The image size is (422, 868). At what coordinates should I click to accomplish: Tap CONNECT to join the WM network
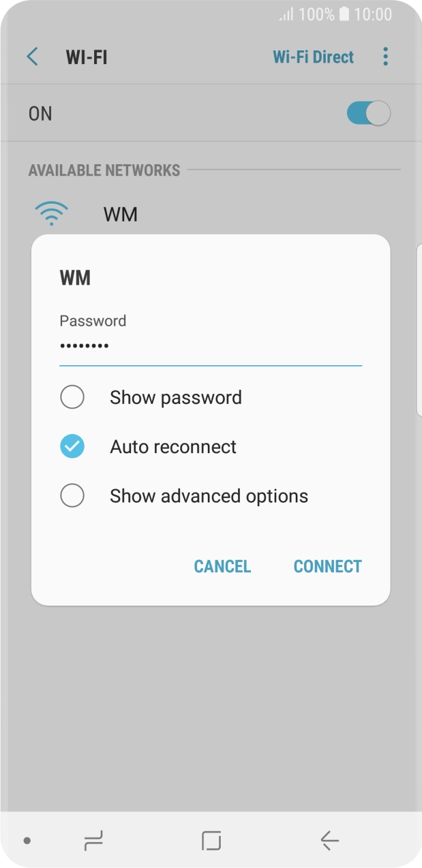pos(327,566)
